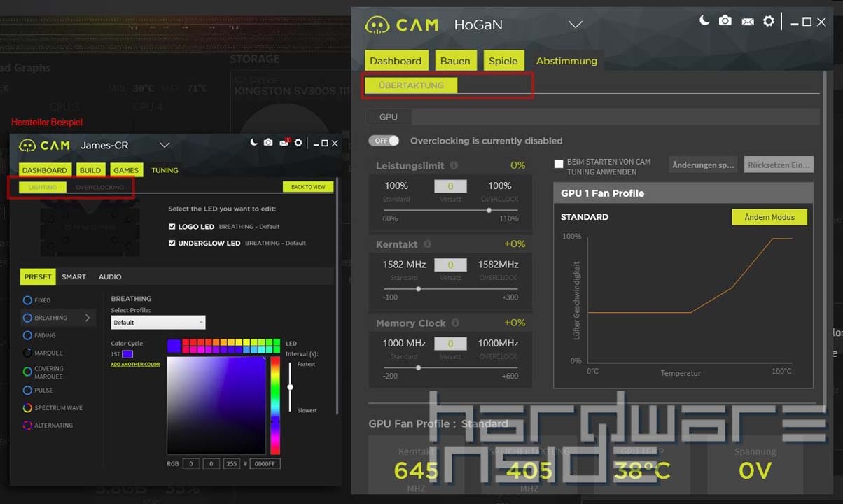The width and height of the screenshot is (843, 504).
Task: Enable 'Beim Starten von CAM Tuning anwenden' checkbox
Action: 559,164
